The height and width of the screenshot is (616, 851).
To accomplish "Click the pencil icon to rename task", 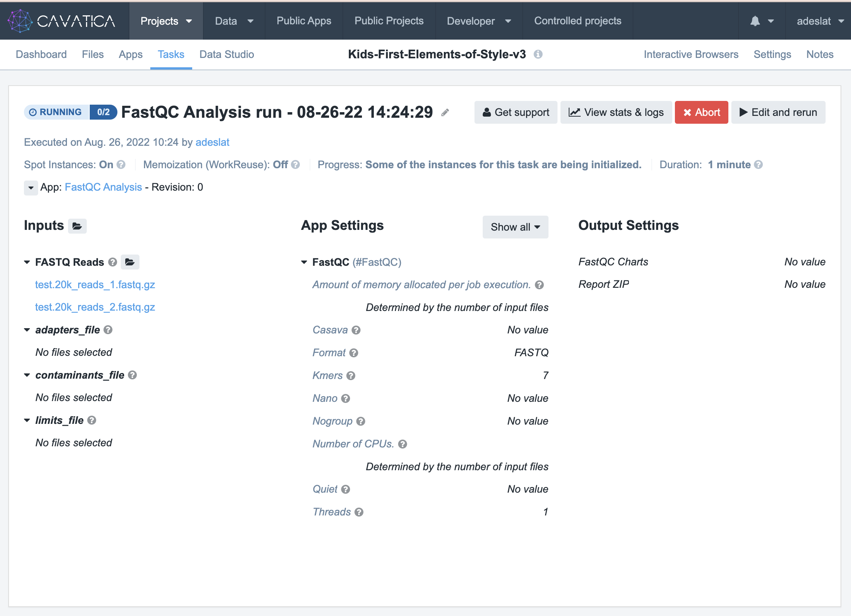I will (445, 113).
